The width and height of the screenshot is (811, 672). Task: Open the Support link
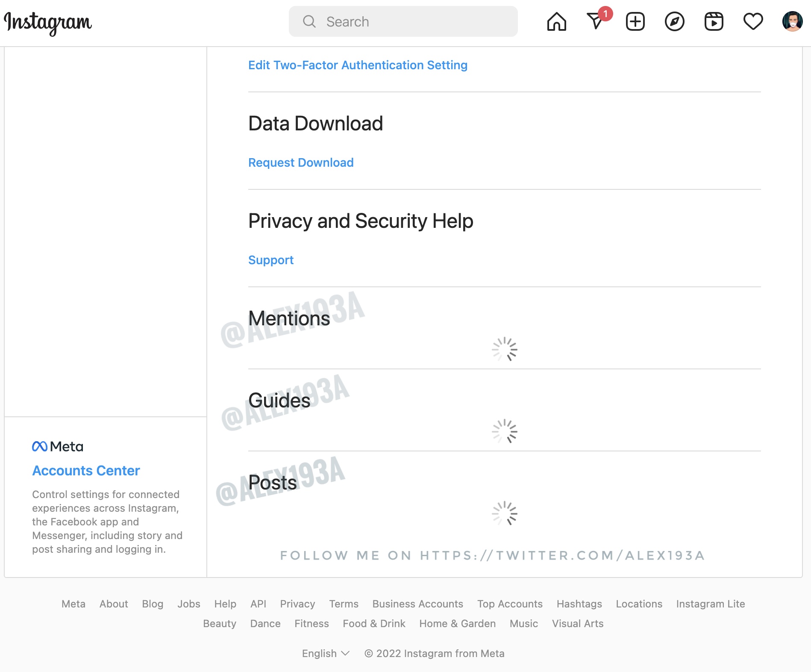271,260
